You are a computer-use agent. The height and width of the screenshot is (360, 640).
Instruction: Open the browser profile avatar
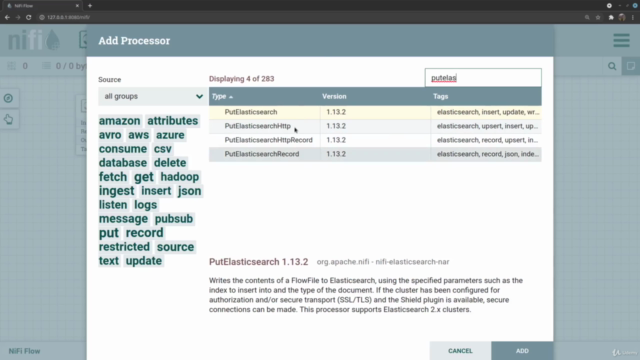622,17
